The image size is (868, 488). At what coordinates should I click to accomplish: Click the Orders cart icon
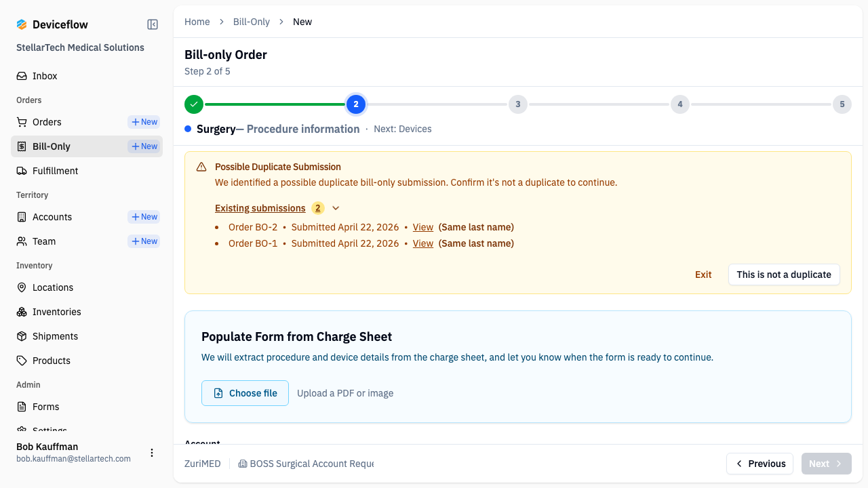coord(22,122)
